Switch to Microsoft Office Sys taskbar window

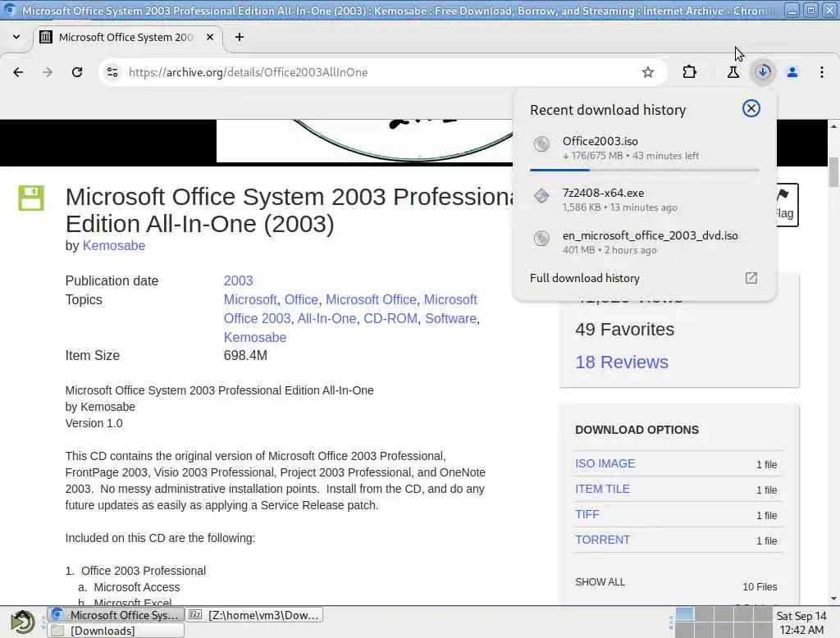(116, 615)
